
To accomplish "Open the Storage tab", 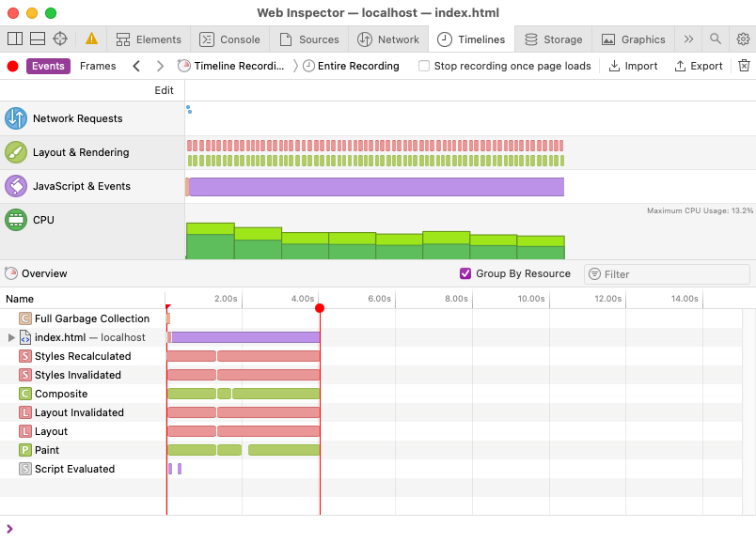I will [x=554, y=39].
